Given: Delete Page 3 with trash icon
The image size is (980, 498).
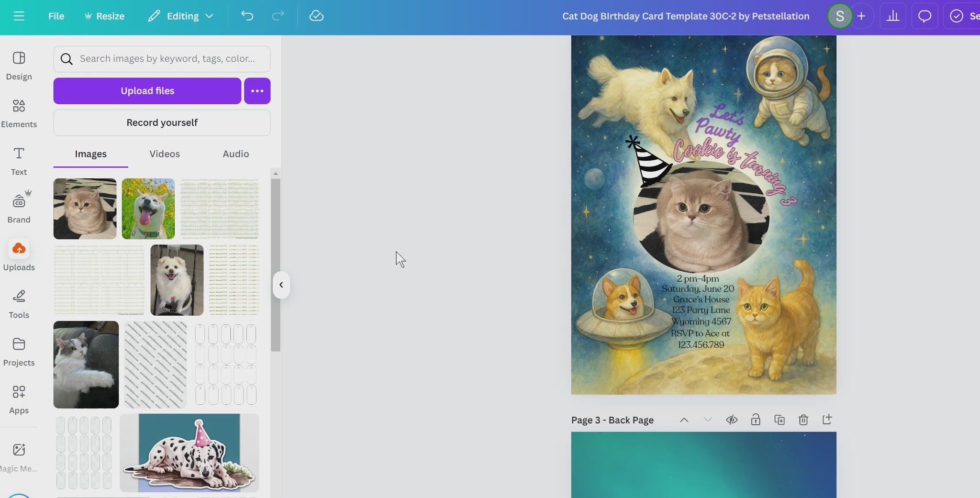Looking at the screenshot, I should coord(803,420).
